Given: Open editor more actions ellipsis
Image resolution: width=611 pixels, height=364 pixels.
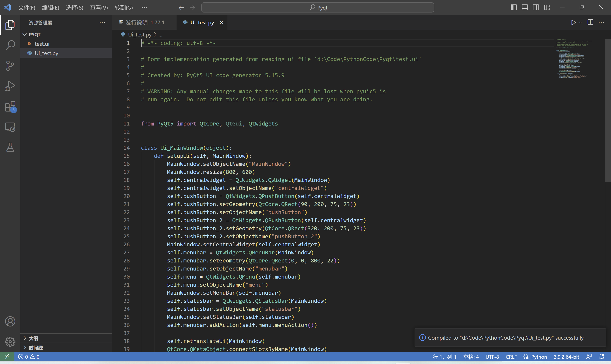Looking at the screenshot, I should pos(601,22).
